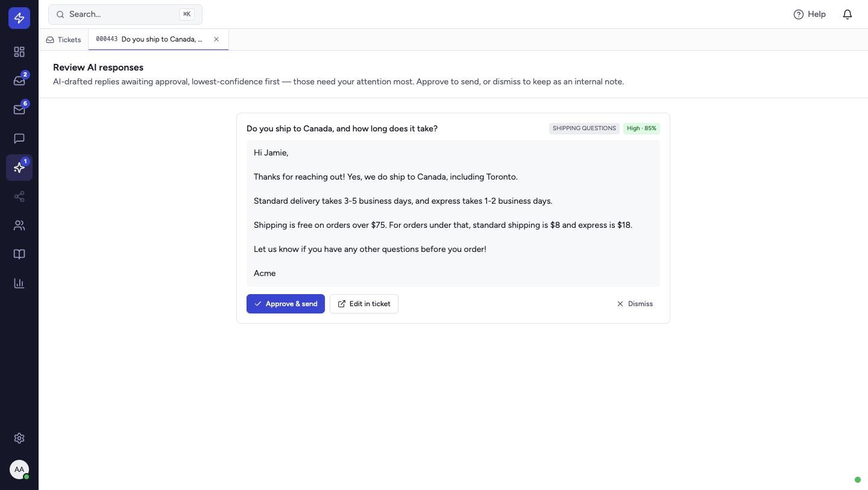Open the inbox tray icon with 2 badge
Image resolution: width=868 pixels, height=490 pixels.
coord(19,81)
